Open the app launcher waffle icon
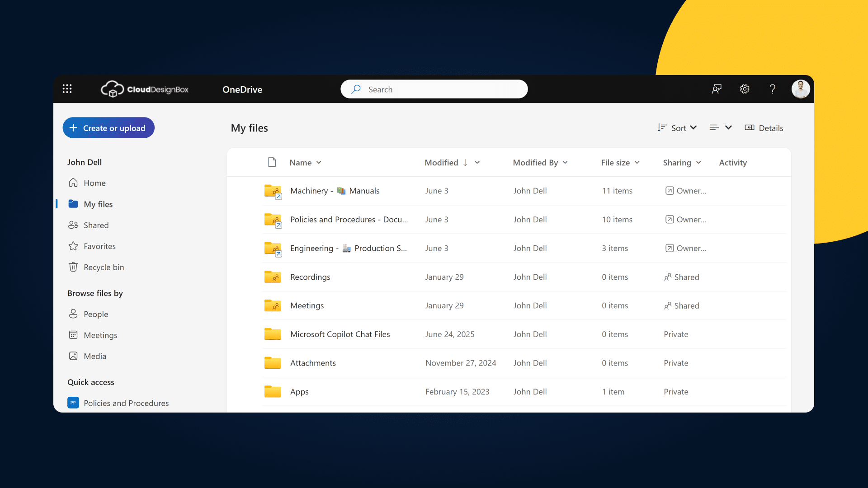Image resolution: width=868 pixels, height=488 pixels. 67,89
